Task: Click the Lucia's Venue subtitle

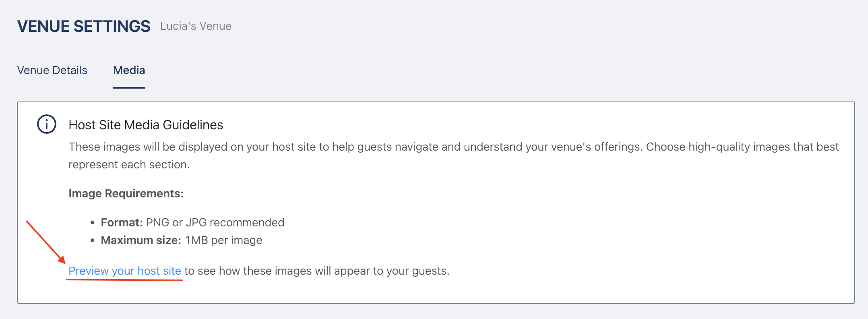Action: point(196,26)
